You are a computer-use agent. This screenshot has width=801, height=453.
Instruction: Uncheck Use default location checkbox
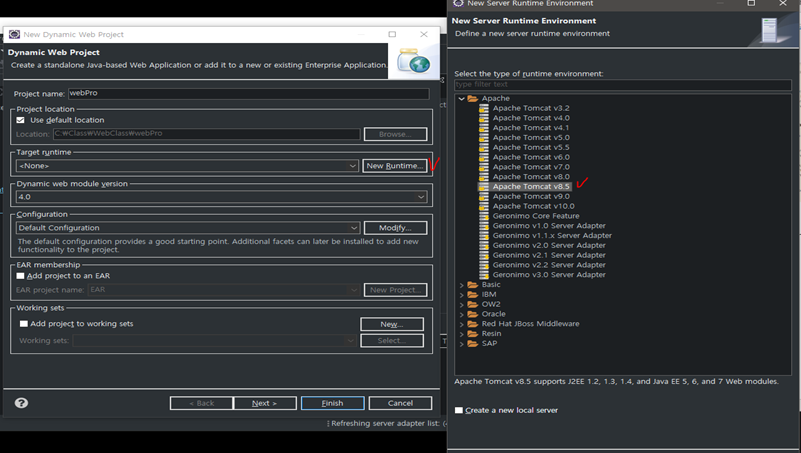pos(20,120)
